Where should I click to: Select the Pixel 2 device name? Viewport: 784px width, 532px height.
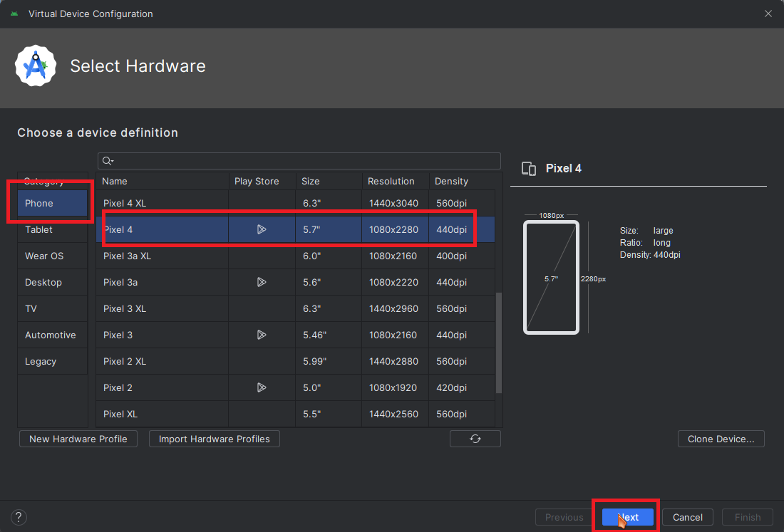coord(118,387)
